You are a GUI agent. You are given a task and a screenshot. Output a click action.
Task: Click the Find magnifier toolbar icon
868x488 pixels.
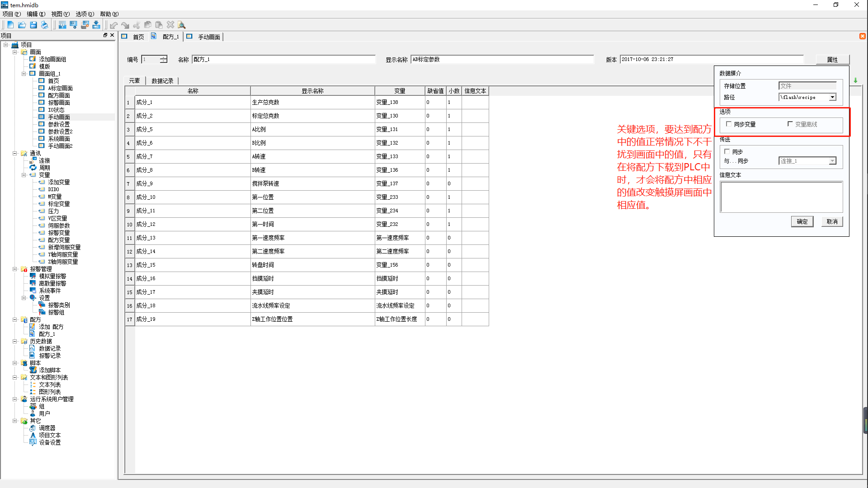click(x=182, y=25)
